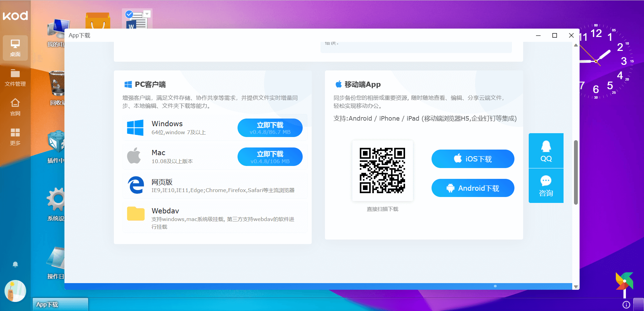Image resolution: width=644 pixels, height=311 pixels.
Task: Go to 官网 home link in sidebar
Action: 15,107
